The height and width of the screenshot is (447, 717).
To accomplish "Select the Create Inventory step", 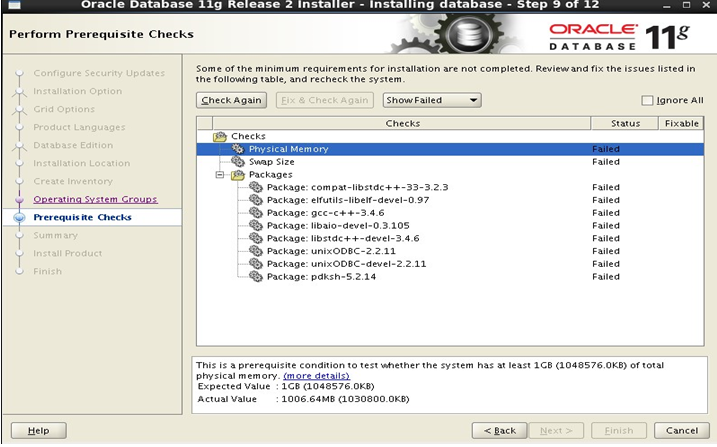I will click(73, 181).
